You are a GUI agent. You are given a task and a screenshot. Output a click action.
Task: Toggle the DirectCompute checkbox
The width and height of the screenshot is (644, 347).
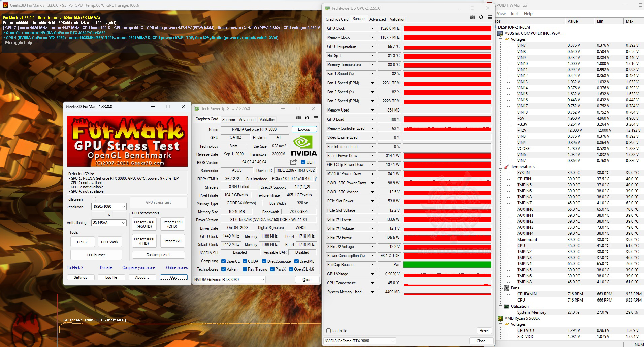(264, 261)
